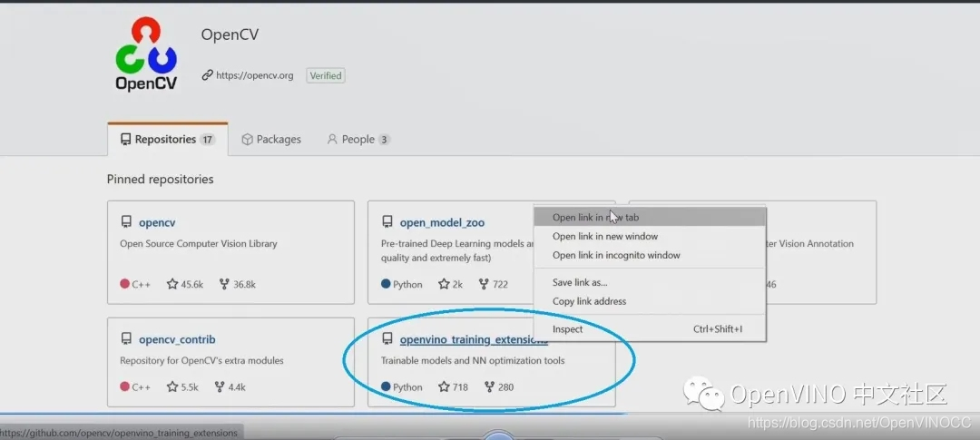This screenshot has height=440, width=980.
Task: Click the C++ language dot for opencv
Action: click(124, 284)
